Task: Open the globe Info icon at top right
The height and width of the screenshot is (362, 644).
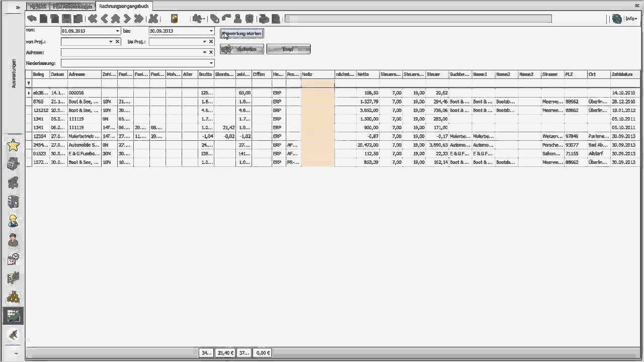Action: [x=617, y=19]
